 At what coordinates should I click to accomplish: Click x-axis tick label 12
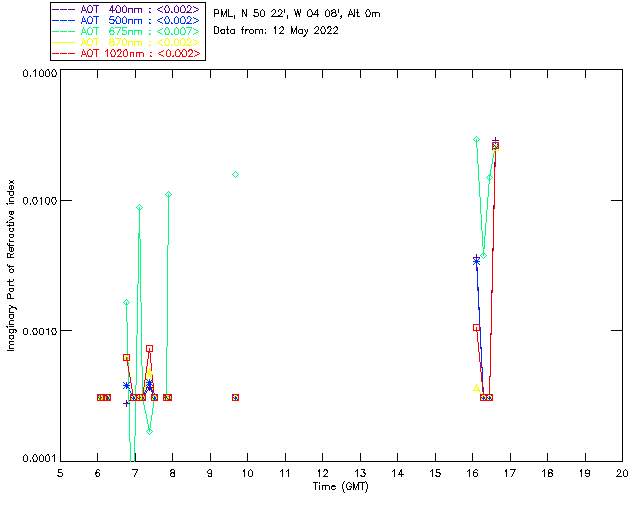coord(322,473)
